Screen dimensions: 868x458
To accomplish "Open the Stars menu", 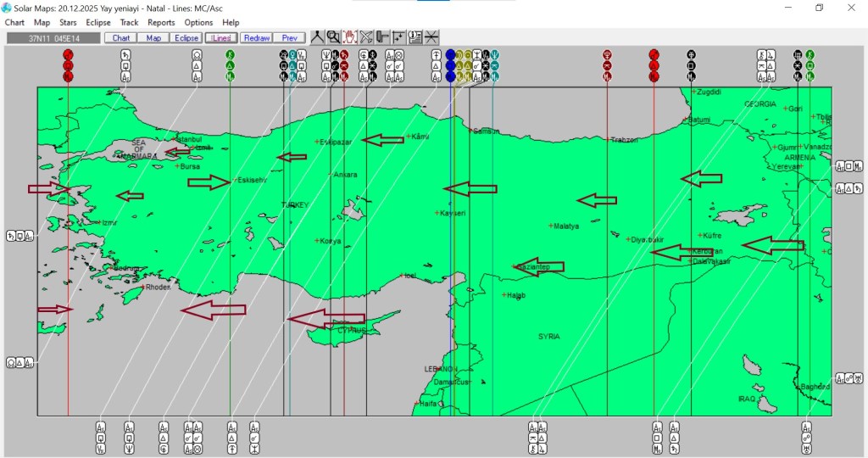I will pos(68,23).
